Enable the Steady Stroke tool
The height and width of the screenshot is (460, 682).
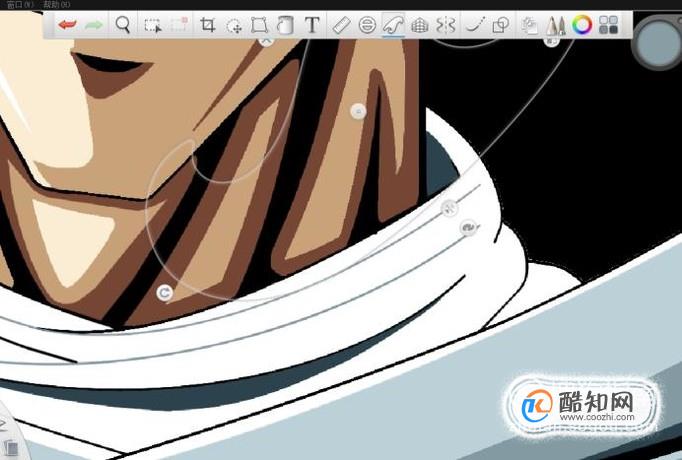pos(475,25)
